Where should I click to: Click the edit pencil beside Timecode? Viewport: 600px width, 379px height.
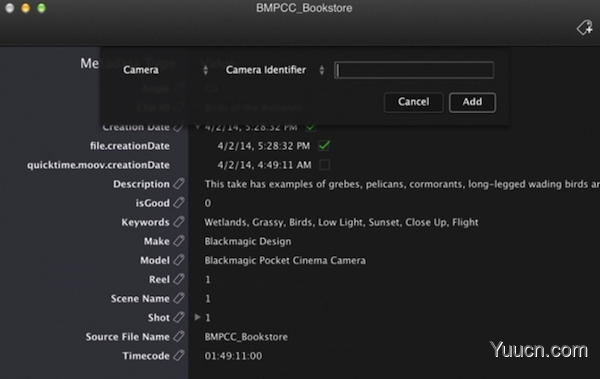click(179, 356)
